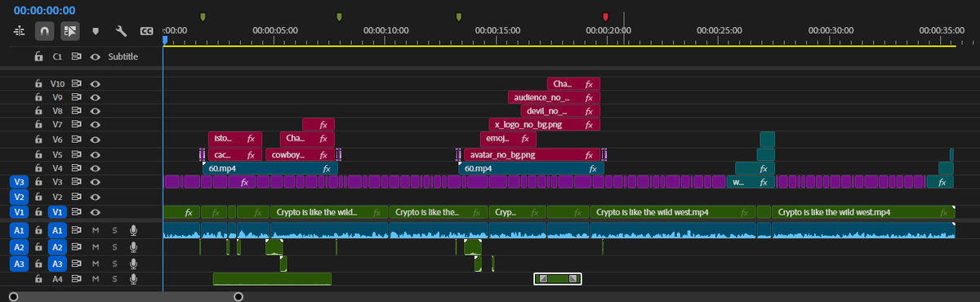Enable voice-over record on A4
This screenshot has height=302, width=980.
pos(134,279)
